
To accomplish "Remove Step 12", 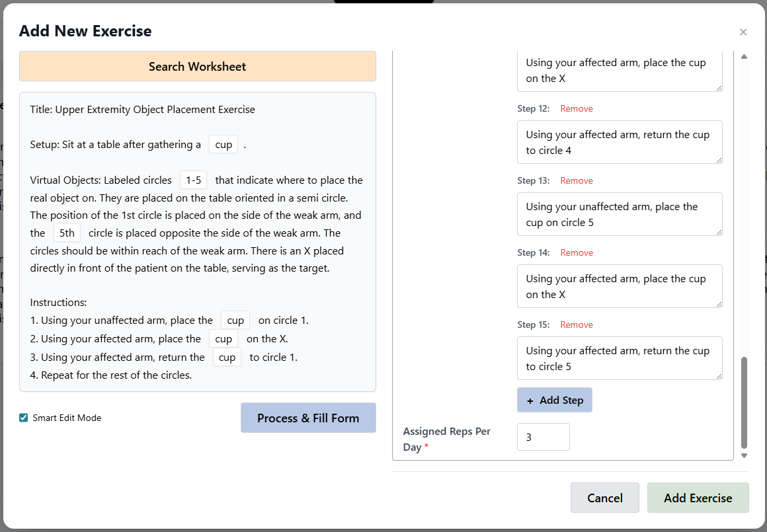I will tap(577, 108).
